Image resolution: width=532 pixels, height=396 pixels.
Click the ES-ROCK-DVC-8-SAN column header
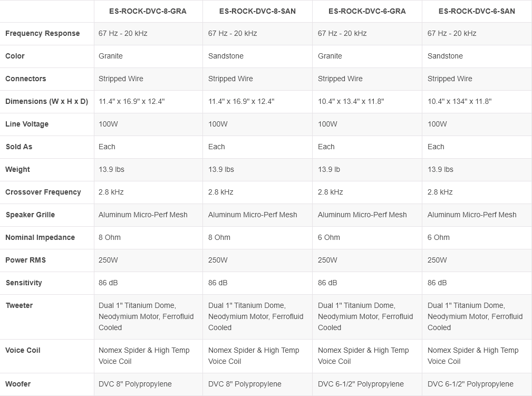tap(257, 11)
